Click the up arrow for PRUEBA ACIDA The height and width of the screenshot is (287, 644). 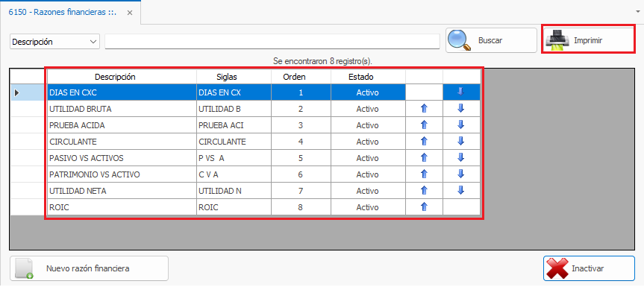coord(425,125)
